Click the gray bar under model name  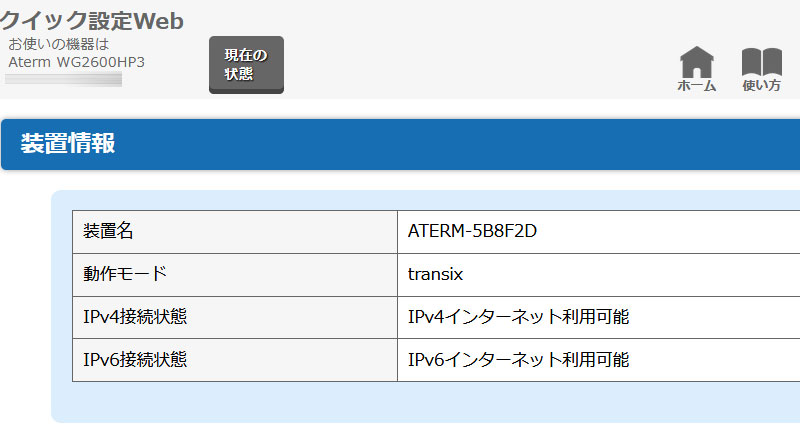click(63, 80)
